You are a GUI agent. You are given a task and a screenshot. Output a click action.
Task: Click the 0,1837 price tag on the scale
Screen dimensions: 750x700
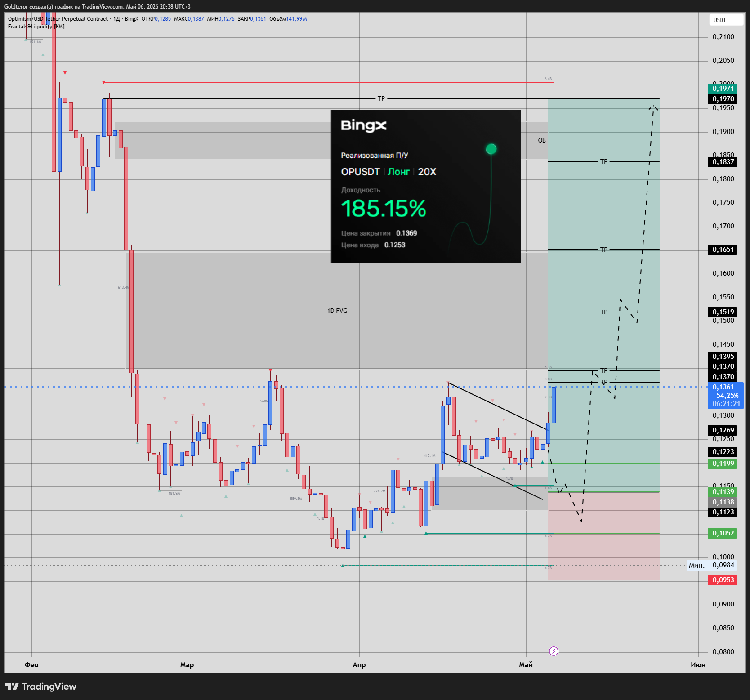pos(723,162)
